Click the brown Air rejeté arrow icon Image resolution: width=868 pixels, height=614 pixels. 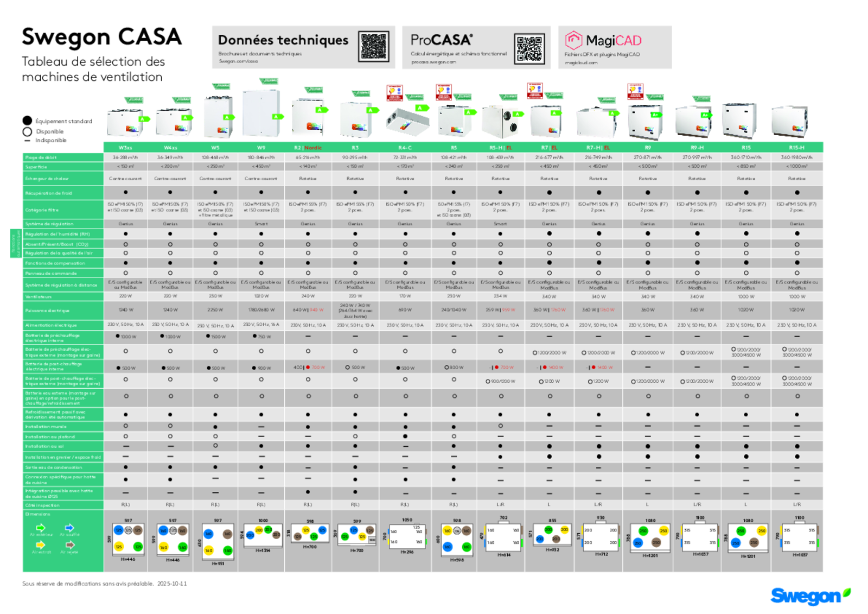tap(69, 545)
